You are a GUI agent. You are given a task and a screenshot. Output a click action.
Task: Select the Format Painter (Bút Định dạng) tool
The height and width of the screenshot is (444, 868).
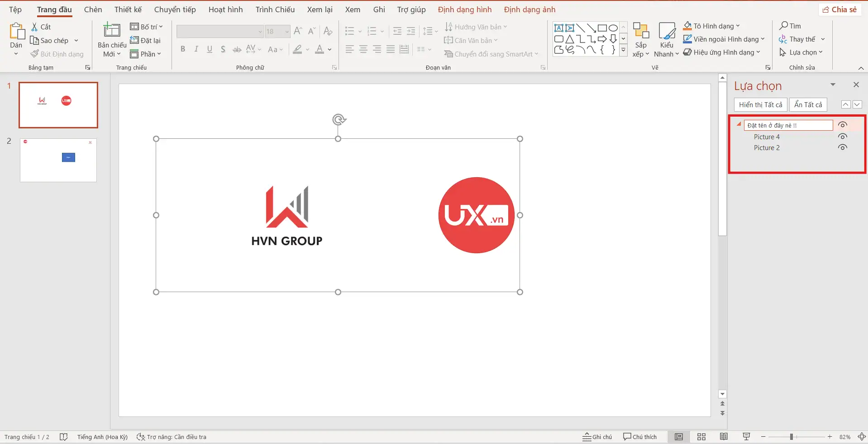point(57,53)
